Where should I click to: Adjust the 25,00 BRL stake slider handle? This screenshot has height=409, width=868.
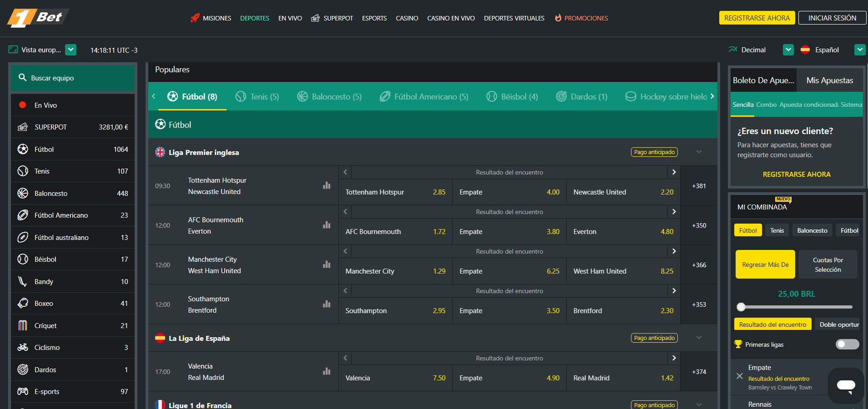click(x=741, y=307)
